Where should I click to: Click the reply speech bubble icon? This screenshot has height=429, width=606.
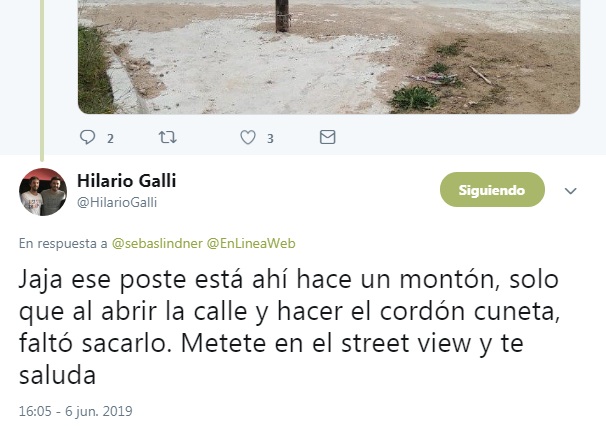tap(87, 137)
